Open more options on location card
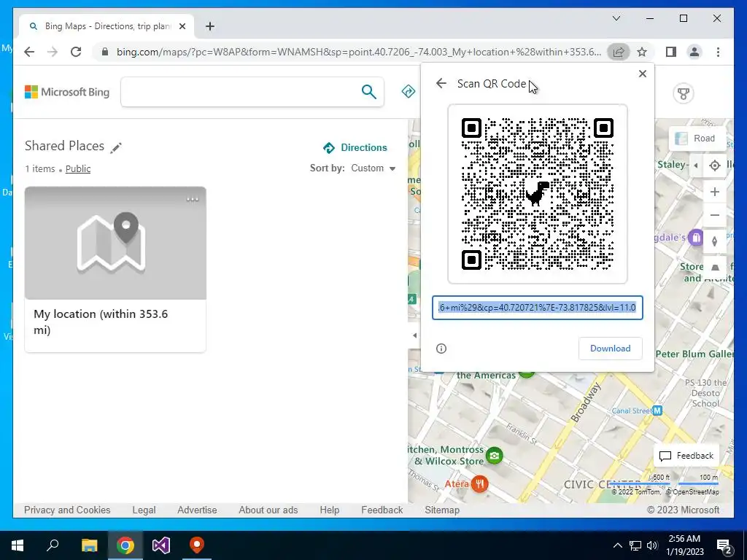 (193, 199)
